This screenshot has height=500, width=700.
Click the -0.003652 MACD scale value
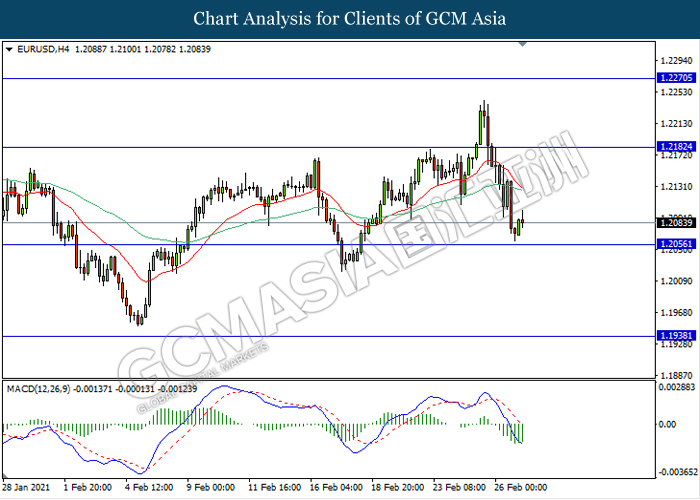676,472
